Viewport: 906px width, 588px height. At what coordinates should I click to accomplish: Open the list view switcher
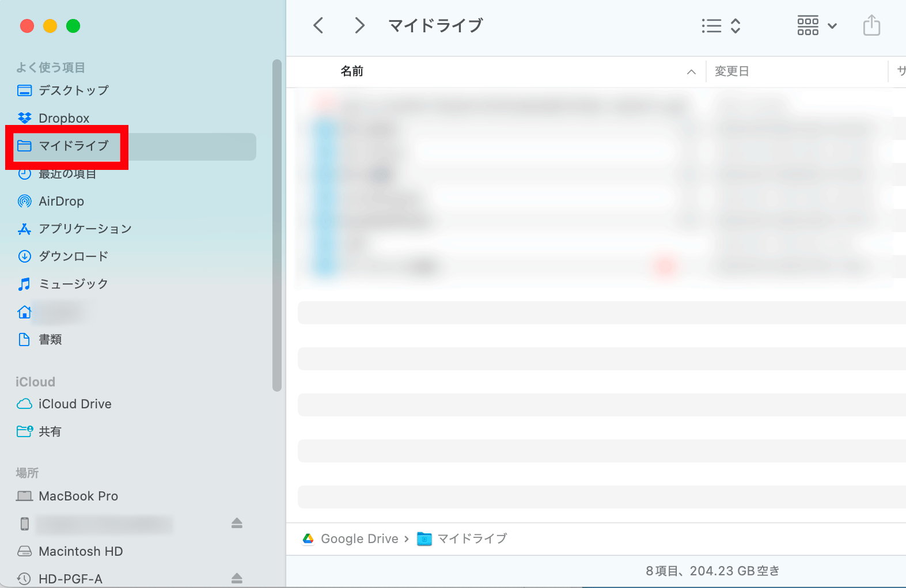pos(721,26)
